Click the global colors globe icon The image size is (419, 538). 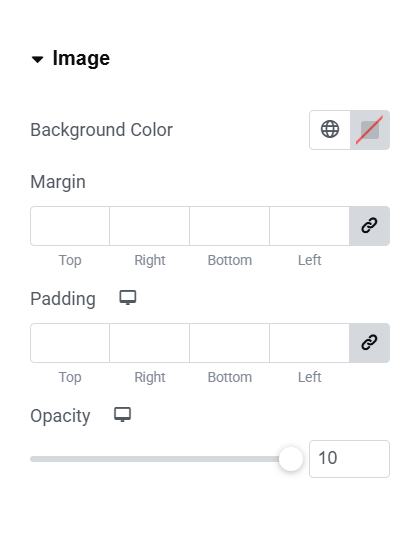tap(330, 130)
